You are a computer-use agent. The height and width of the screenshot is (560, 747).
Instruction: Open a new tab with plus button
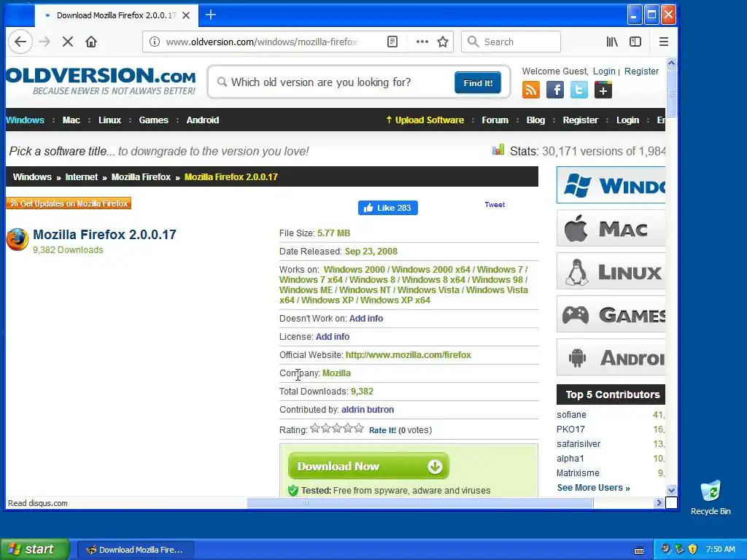[x=211, y=15]
